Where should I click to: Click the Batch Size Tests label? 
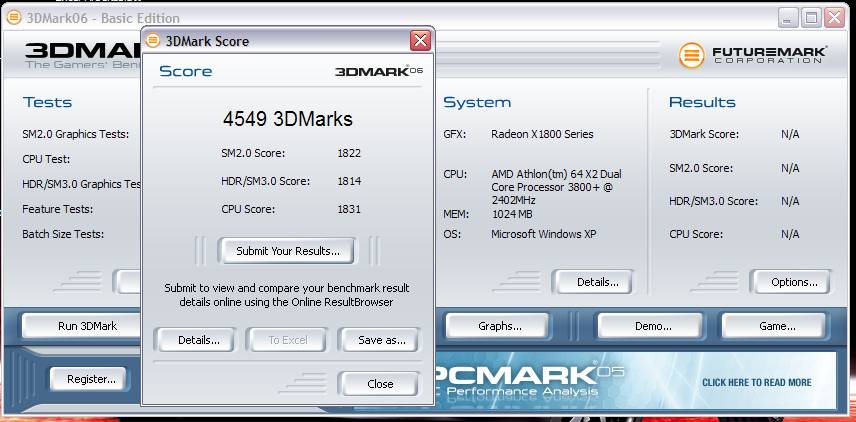63,234
